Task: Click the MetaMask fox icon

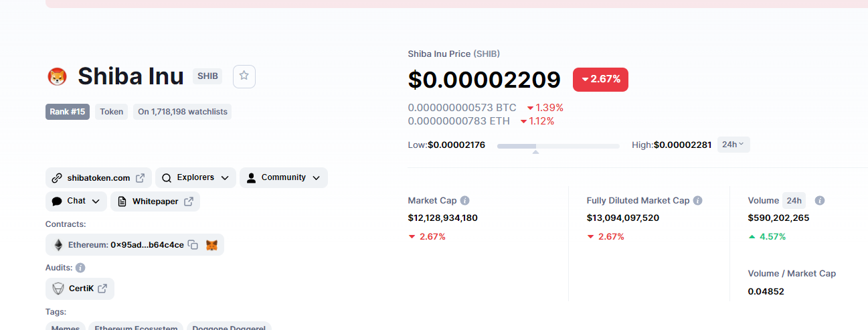Action: [211, 245]
